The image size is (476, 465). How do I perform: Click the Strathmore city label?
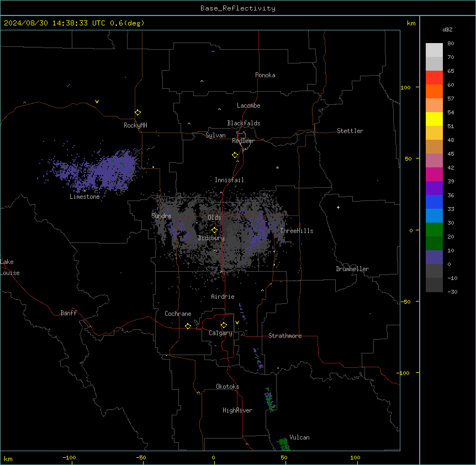coord(285,336)
